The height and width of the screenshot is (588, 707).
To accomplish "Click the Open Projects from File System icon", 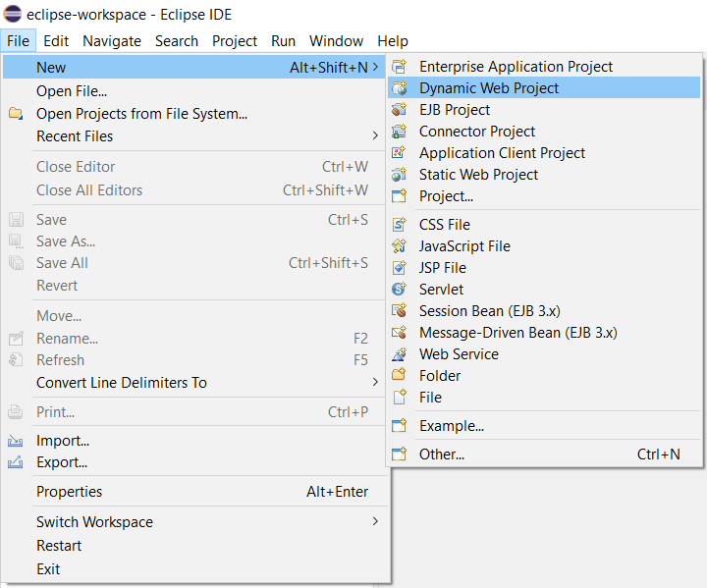I will [x=16, y=114].
